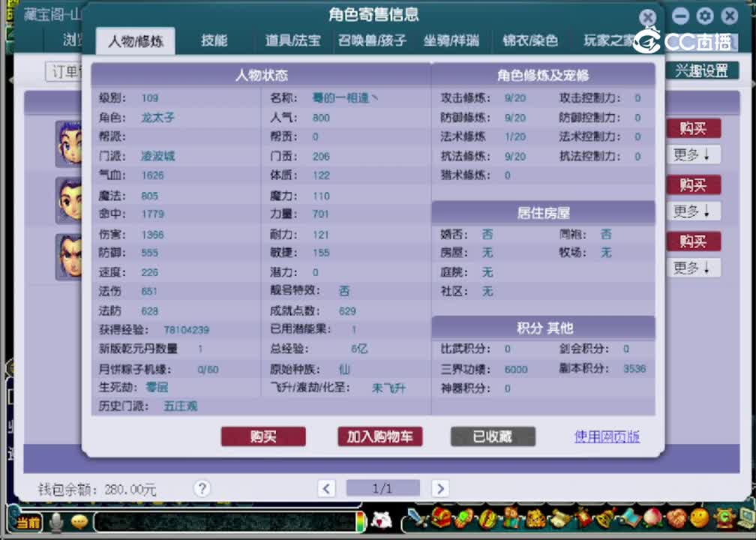Click the minimize-style round icon beside the gear

pos(679,15)
